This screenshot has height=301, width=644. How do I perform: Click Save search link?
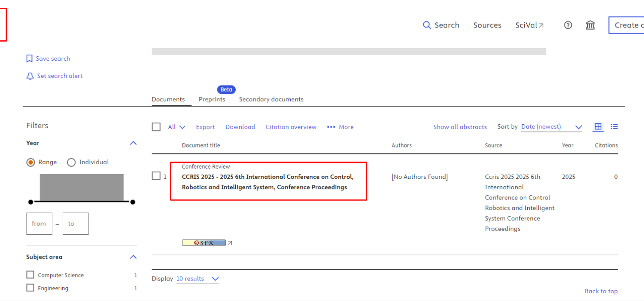coord(53,58)
